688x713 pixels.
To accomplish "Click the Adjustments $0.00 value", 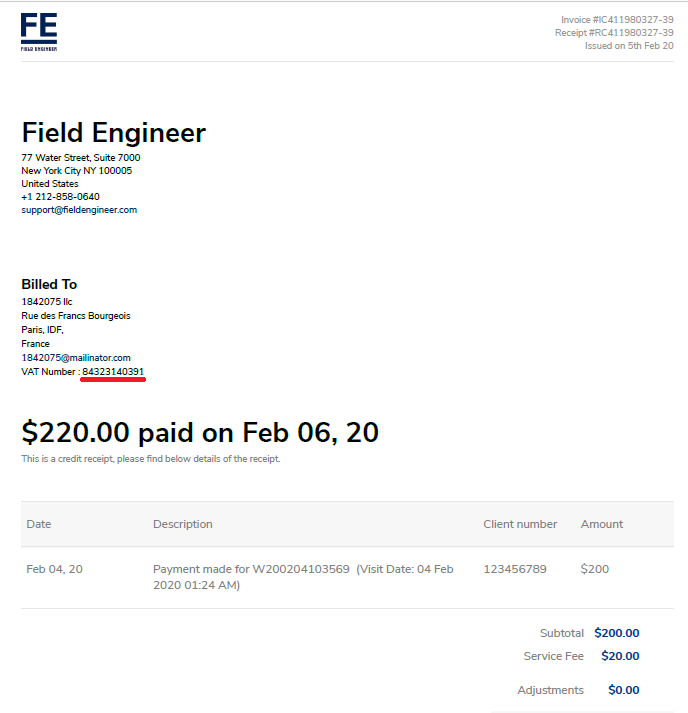I will (x=624, y=690).
